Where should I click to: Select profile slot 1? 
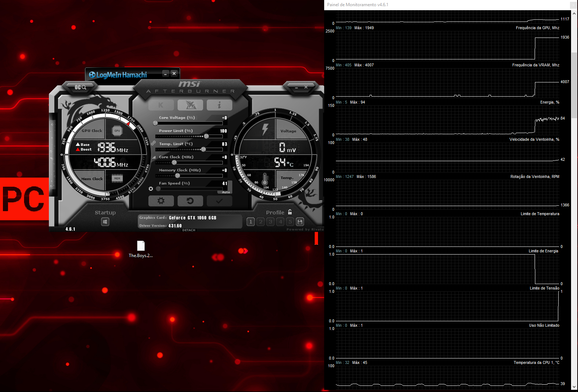251,222
